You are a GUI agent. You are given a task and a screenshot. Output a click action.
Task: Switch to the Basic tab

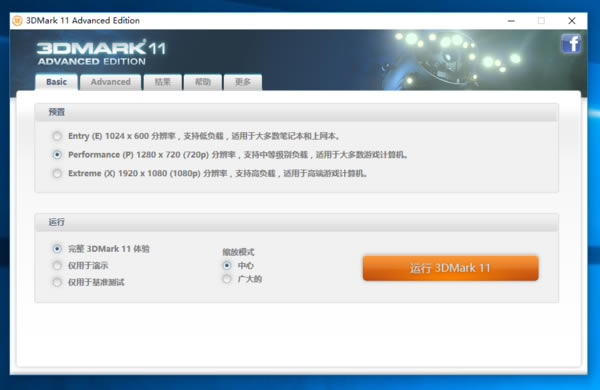(x=57, y=82)
